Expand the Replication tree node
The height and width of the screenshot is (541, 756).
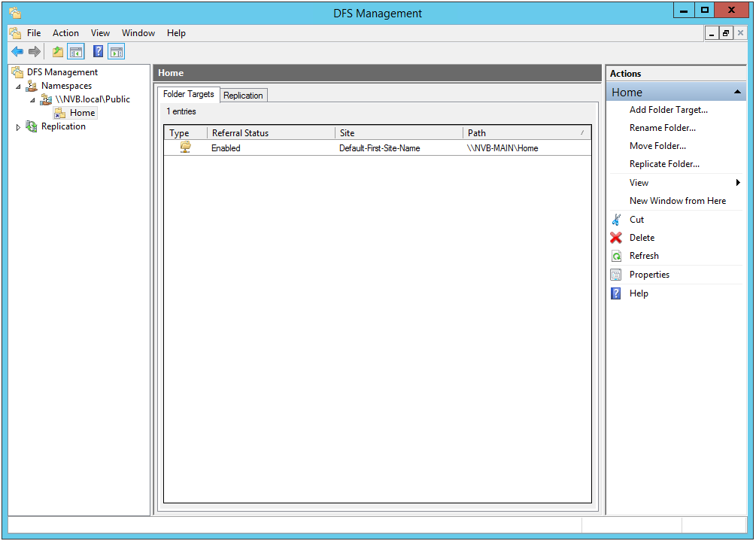[x=18, y=127]
